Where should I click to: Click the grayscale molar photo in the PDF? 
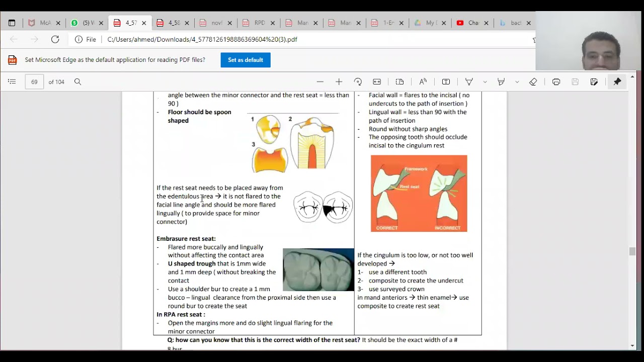click(318, 269)
